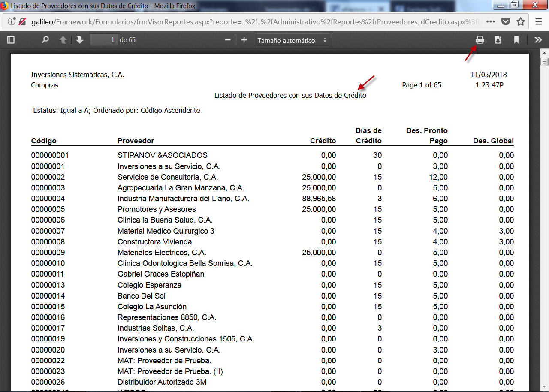
Task: Open the PDF viewer tools menu
Action: pyautogui.click(x=538, y=40)
